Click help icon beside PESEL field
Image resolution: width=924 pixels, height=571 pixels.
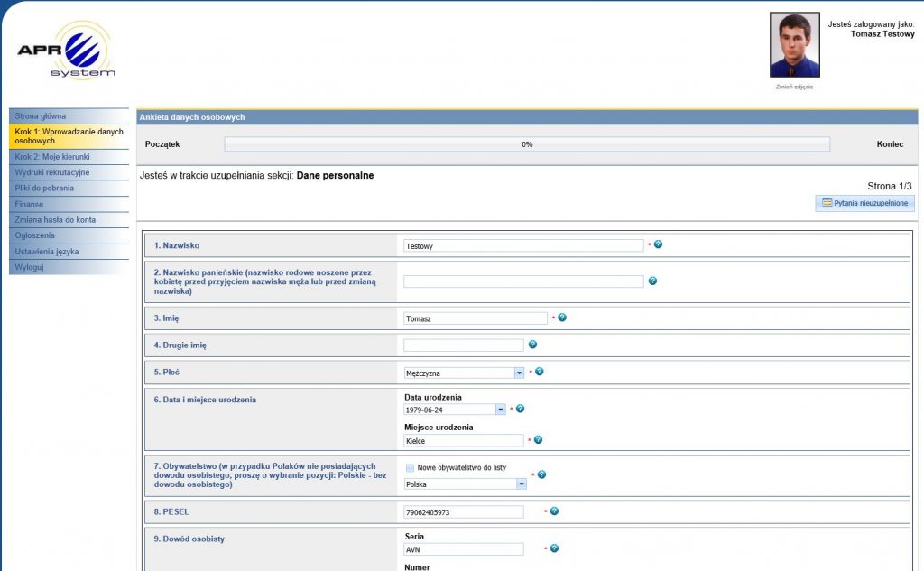point(554,511)
